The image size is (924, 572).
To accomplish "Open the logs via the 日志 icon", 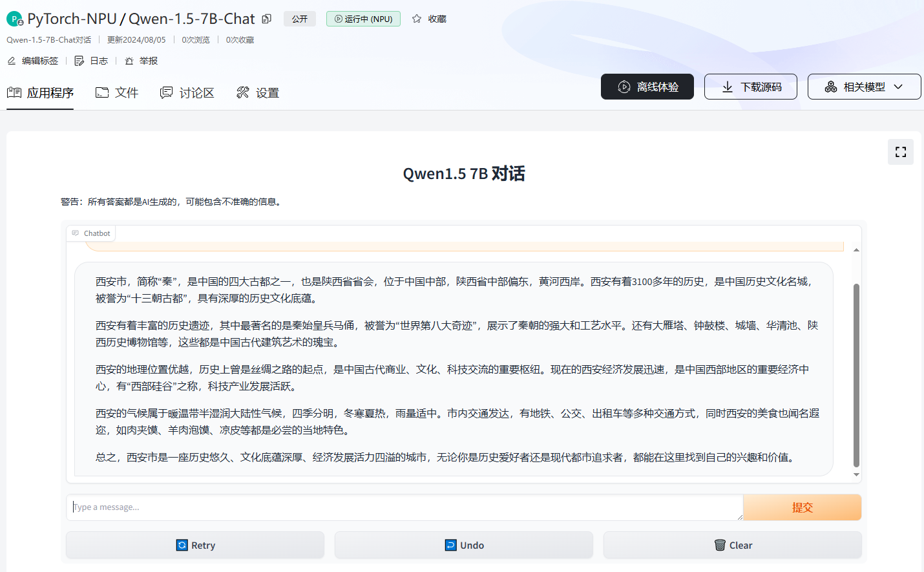I will click(x=79, y=61).
